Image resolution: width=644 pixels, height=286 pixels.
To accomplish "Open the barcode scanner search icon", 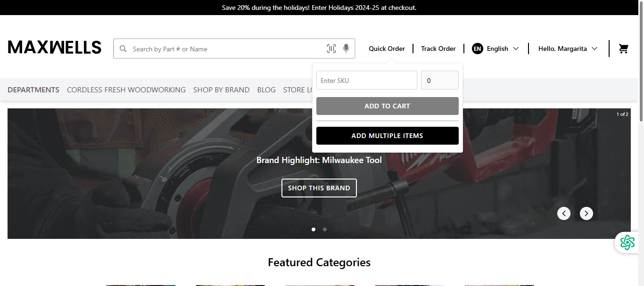I will (331, 49).
